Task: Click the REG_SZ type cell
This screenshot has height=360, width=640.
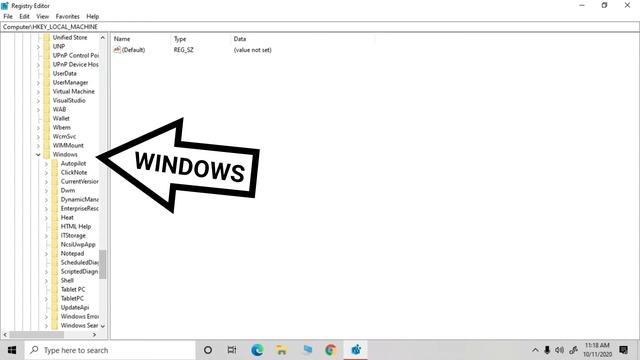Action: tap(184, 50)
